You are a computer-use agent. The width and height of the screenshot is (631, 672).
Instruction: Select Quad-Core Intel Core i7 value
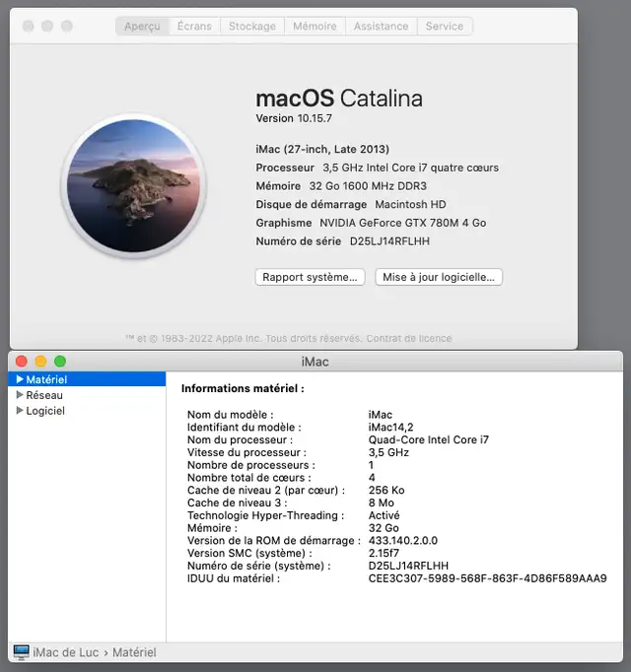[429, 439]
